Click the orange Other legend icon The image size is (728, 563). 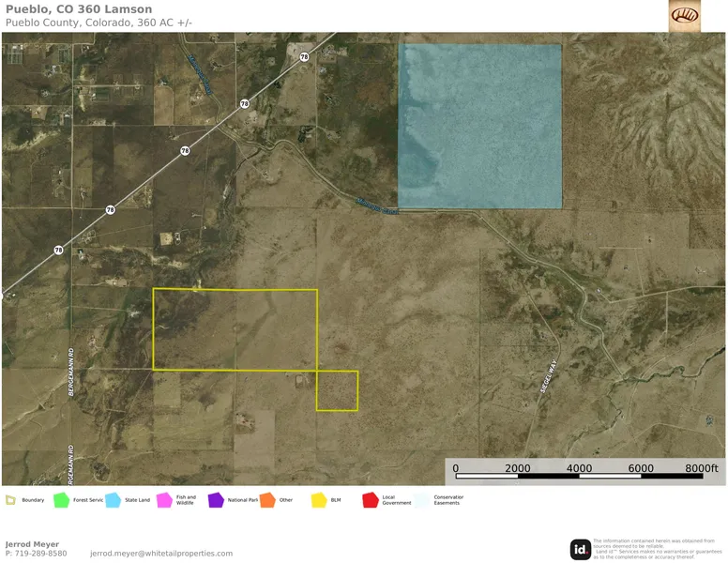(267, 500)
